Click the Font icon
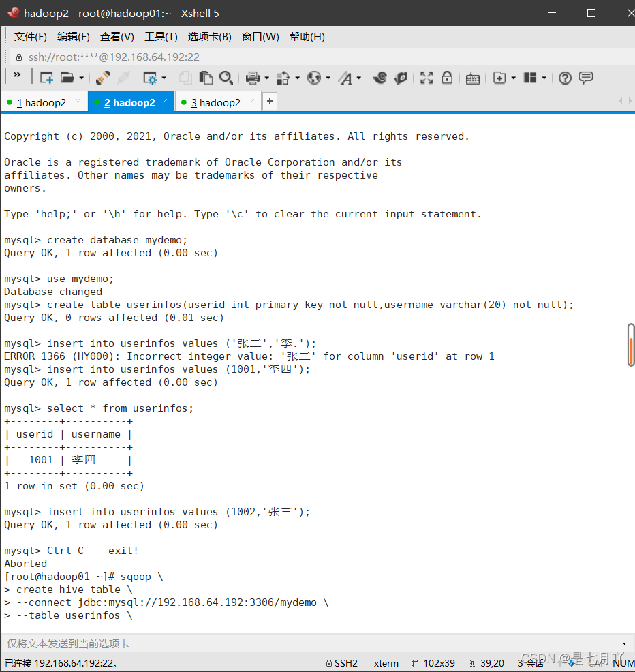 click(345, 78)
